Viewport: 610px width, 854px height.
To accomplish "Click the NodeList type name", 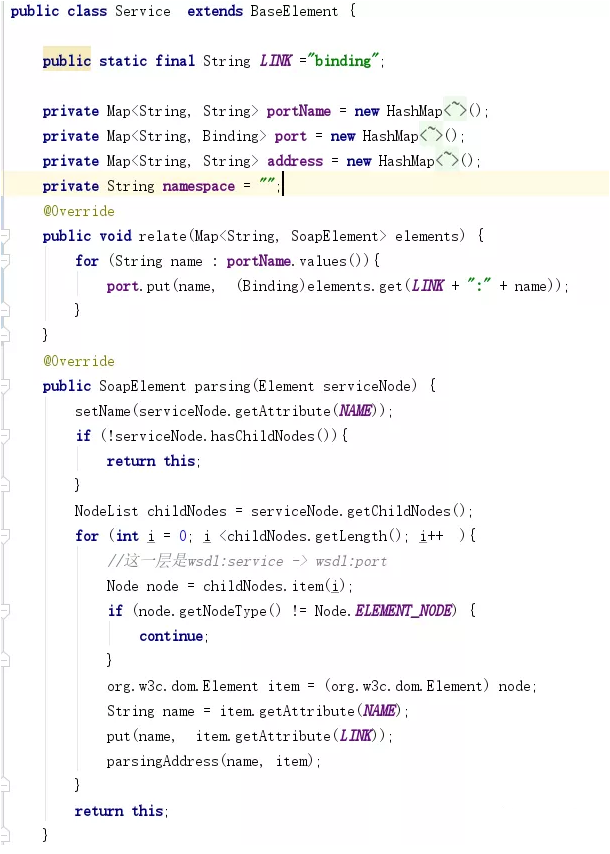I will coord(106,511).
